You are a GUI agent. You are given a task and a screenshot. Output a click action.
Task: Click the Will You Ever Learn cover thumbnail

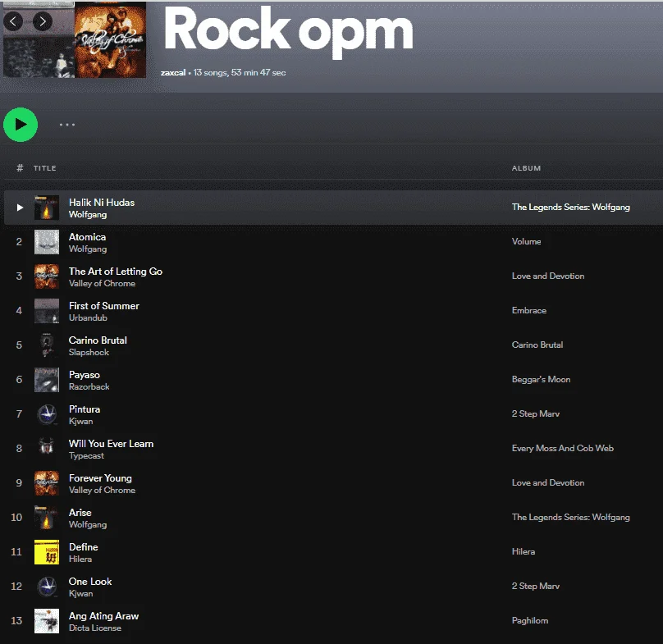pos(47,449)
